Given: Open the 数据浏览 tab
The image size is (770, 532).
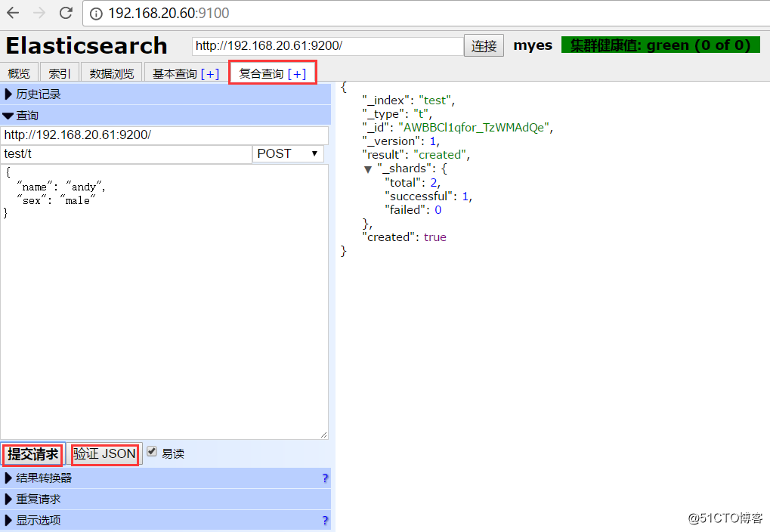Looking at the screenshot, I should (112, 73).
